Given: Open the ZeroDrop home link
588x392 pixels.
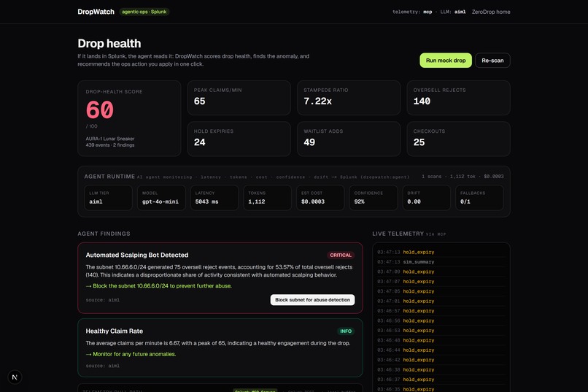Looking at the screenshot, I should 491,12.
